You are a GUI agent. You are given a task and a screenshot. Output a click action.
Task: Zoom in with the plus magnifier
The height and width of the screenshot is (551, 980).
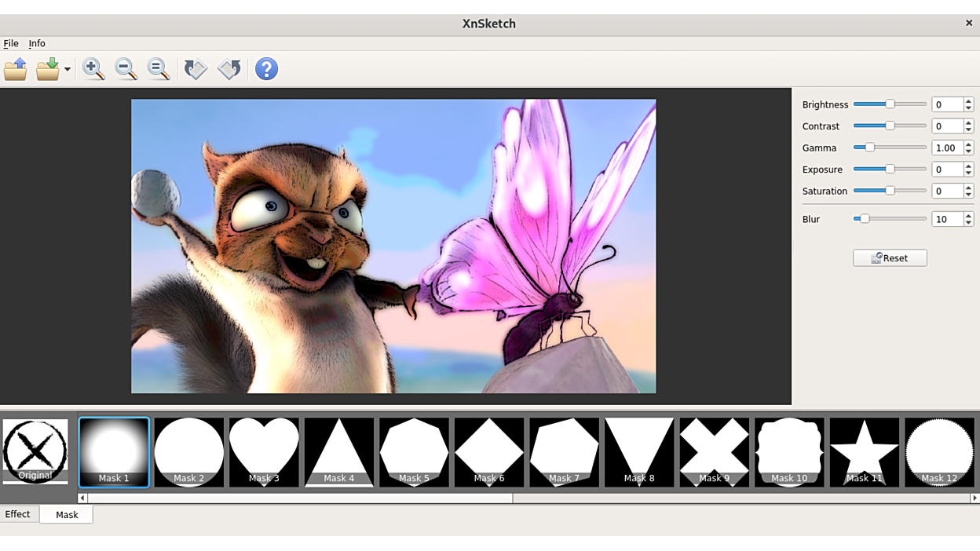(93, 69)
